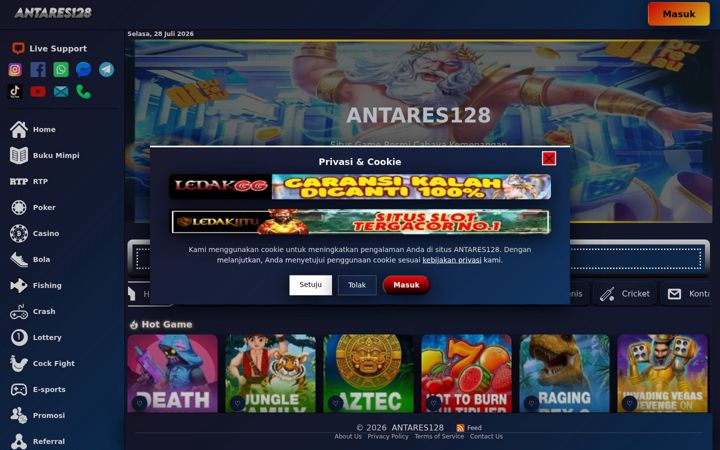
Task: Open the Death game thumbnail
Action: tap(172, 373)
